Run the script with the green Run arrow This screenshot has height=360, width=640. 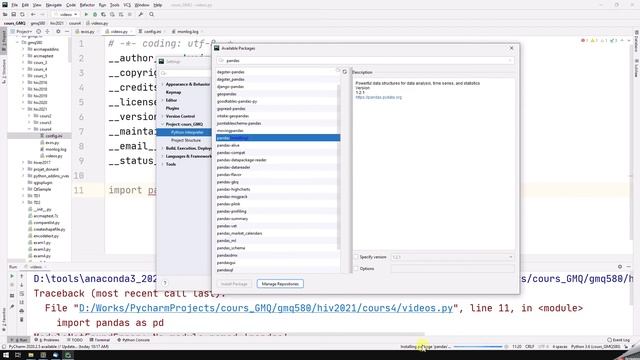[86, 14]
